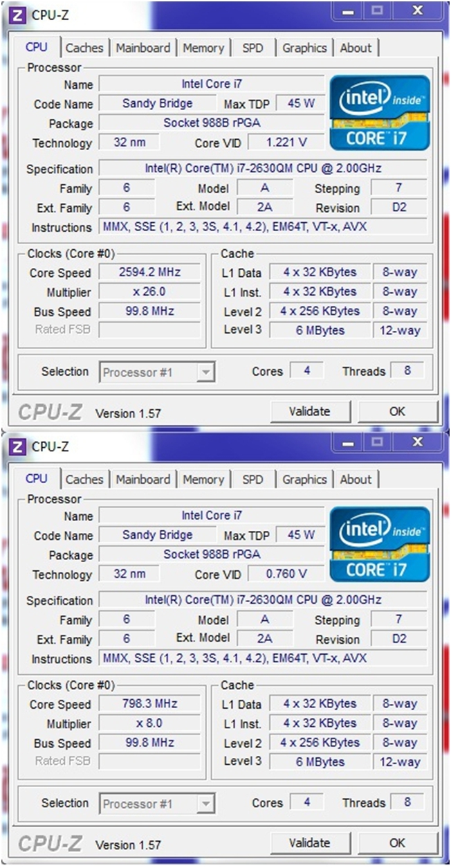The image size is (451, 868).
Task: Click Socket 988B rPGA in lower window
Action: tap(212, 554)
